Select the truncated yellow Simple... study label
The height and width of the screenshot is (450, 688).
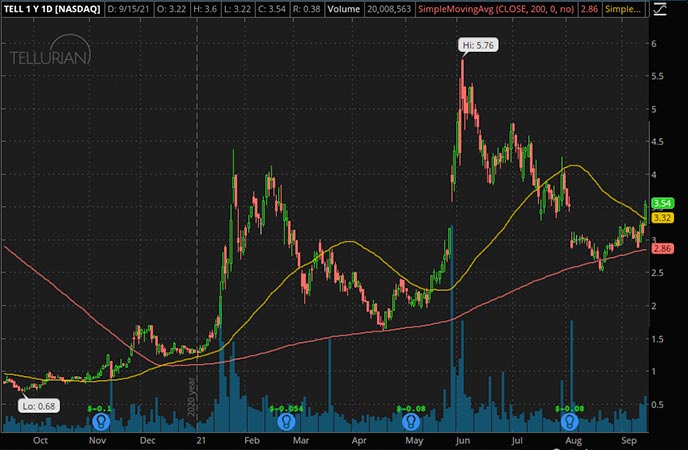[x=623, y=9]
